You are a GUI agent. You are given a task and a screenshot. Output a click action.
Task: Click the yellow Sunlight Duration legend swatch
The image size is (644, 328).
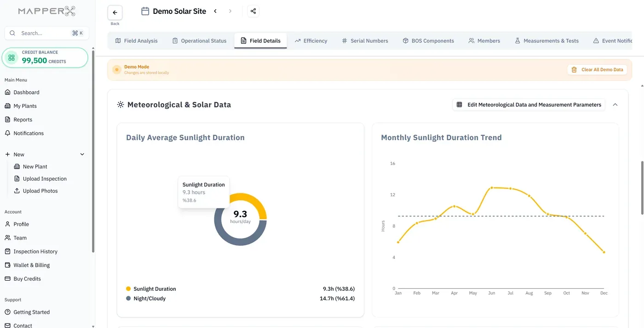coord(128,289)
